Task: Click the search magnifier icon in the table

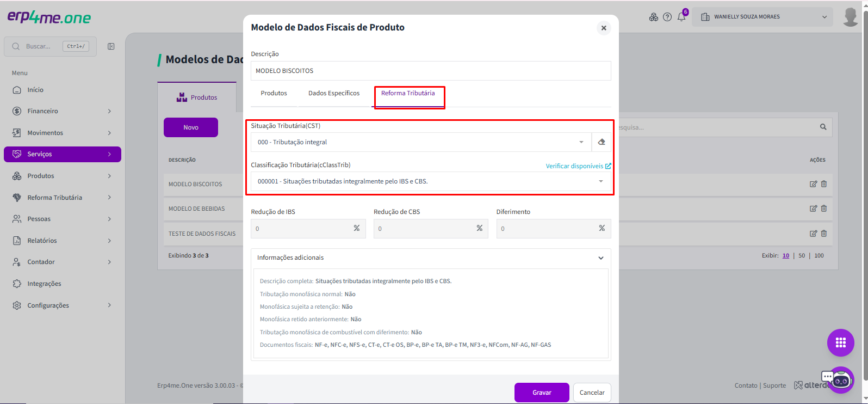Action: [x=823, y=127]
